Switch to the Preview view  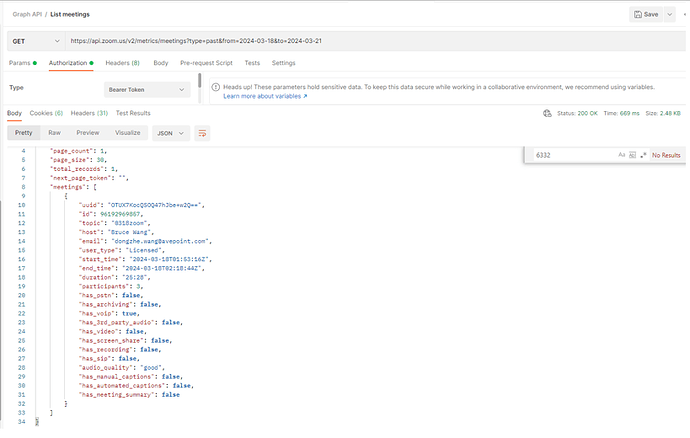(x=88, y=133)
